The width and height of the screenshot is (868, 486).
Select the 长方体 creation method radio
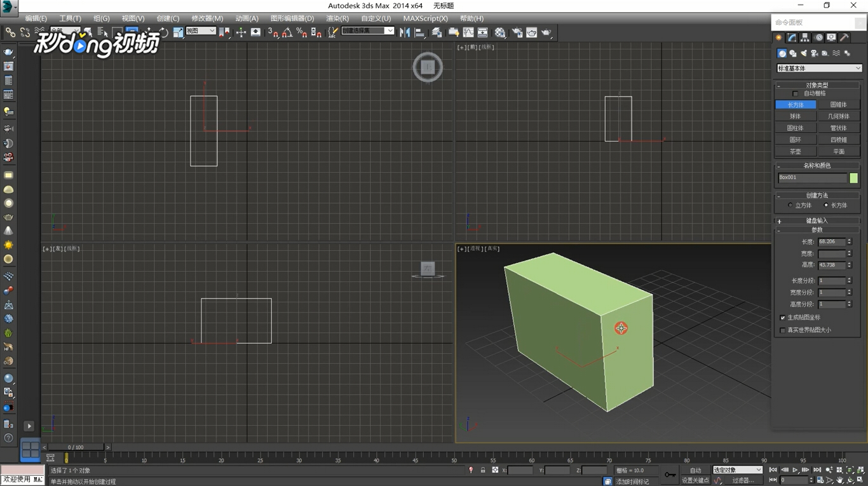click(826, 205)
